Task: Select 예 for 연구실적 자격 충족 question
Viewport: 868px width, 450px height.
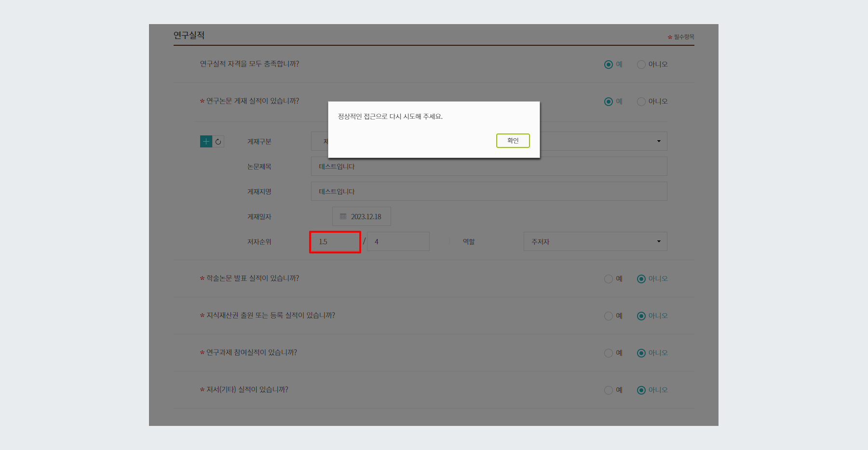Action: [x=609, y=65]
